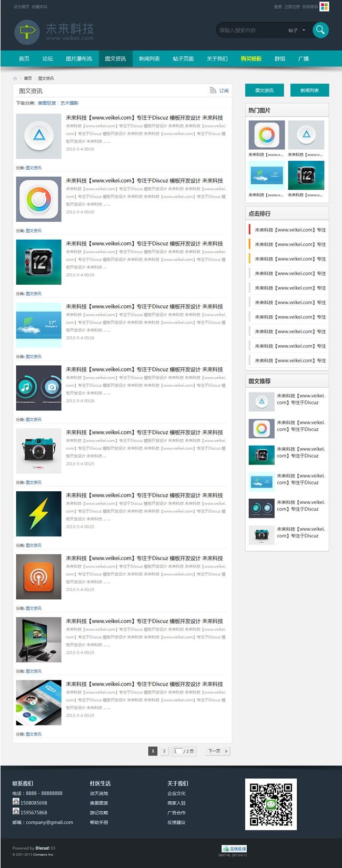Click the yellow 购买模板 nav item
This screenshot has width=342, height=868.
point(251,59)
